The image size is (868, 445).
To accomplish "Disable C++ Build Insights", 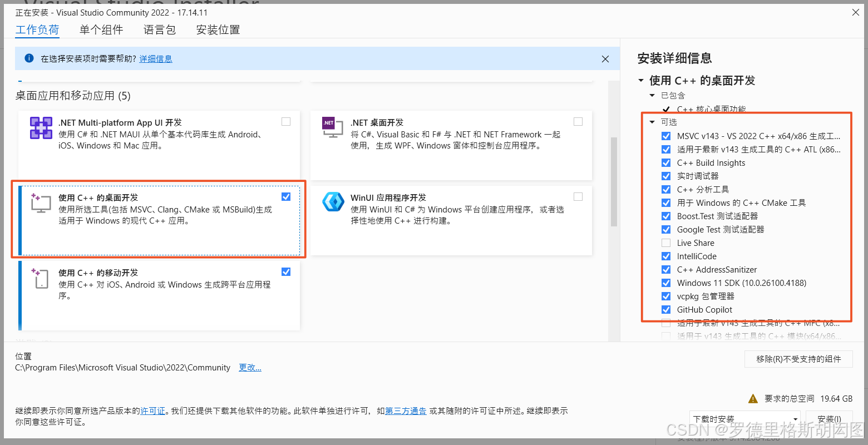I will tap(666, 162).
